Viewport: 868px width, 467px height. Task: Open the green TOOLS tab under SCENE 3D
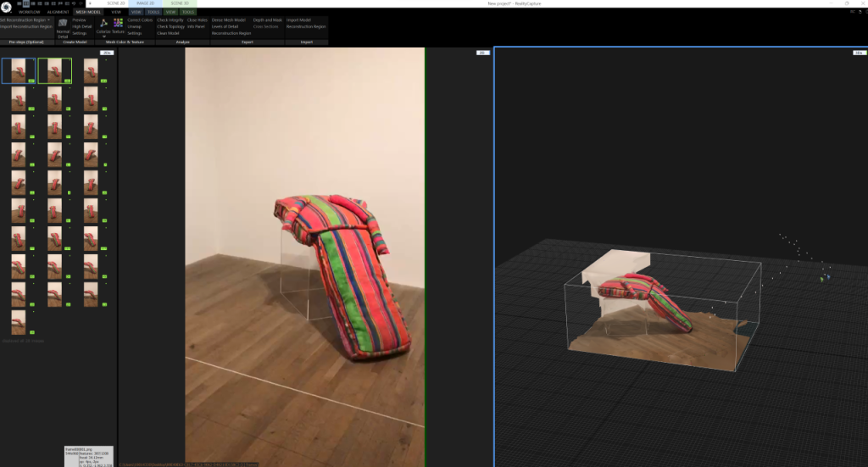188,12
